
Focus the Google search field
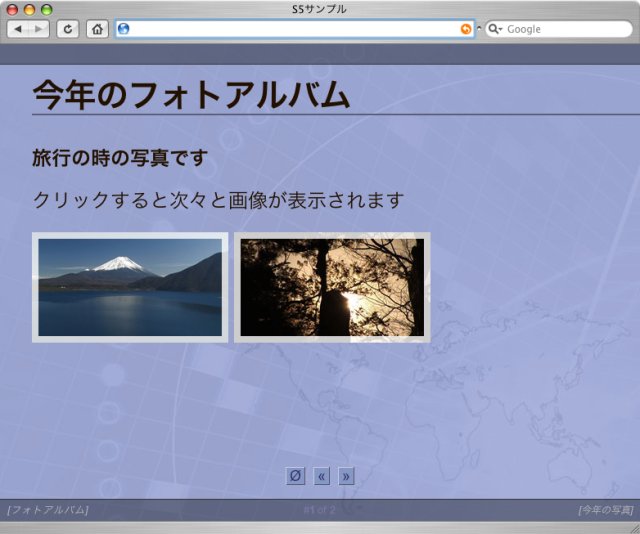pos(558,29)
